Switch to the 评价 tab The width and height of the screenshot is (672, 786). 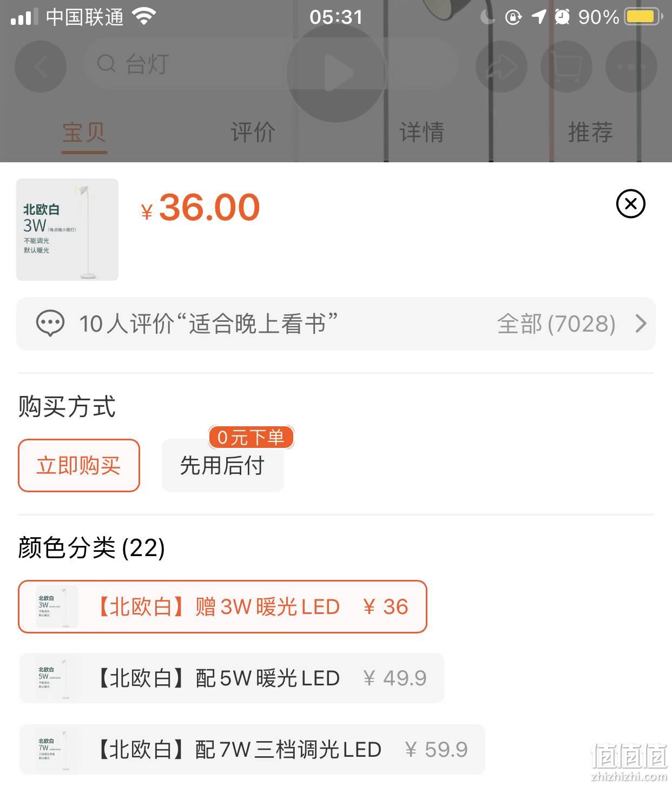point(253,132)
